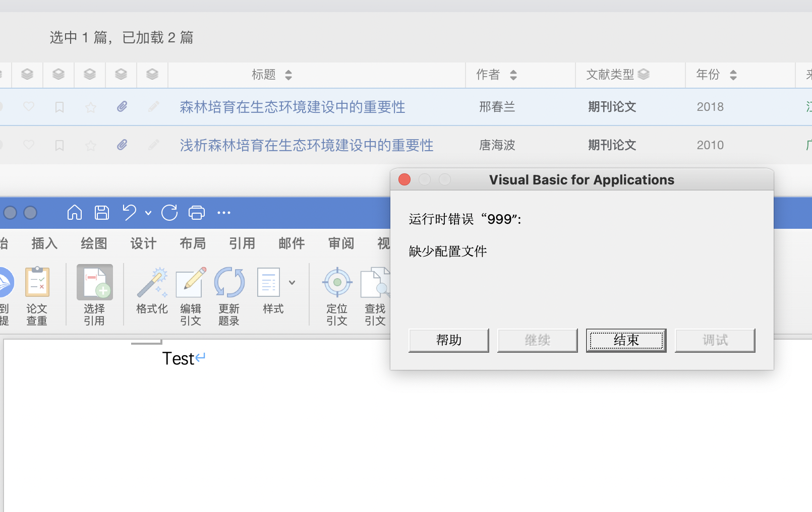Click the 帮助 button in VBA dialog
The height and width of the screenshot is (512, 812).
coord(449,340)
